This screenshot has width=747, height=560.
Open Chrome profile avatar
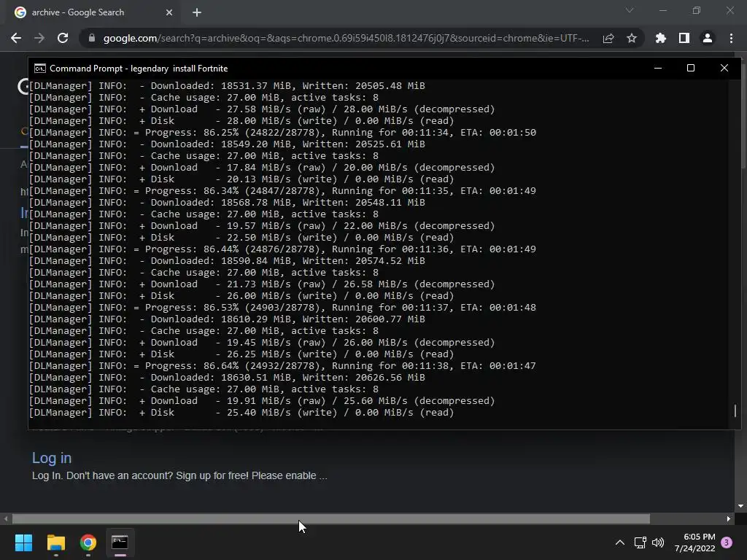coord(708,38)
